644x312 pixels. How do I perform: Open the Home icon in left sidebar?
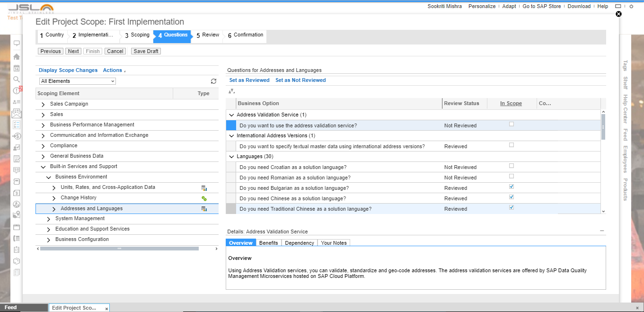(x=17, y=57)
